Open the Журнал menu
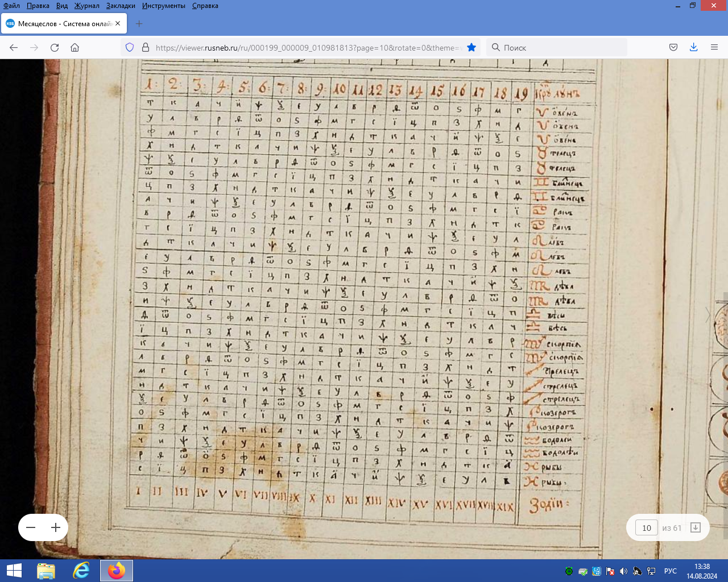The width and height of the screenshot is (728, 582). [86, 6]
